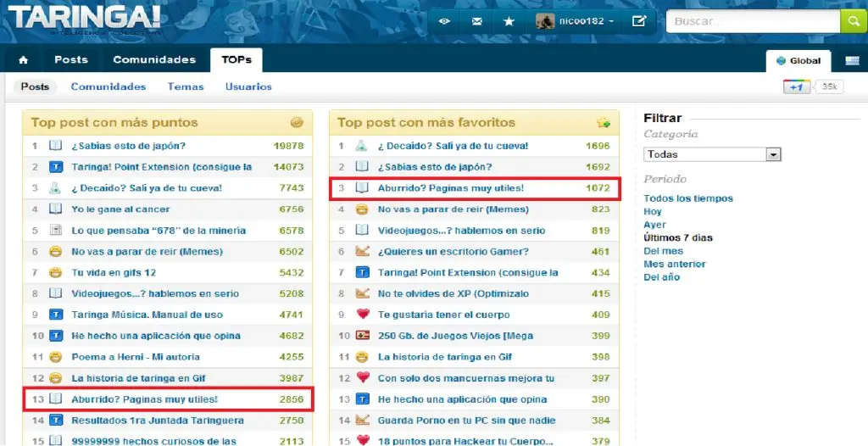Go to home via house icon
868x446 pixels.
tap(23, 60)
